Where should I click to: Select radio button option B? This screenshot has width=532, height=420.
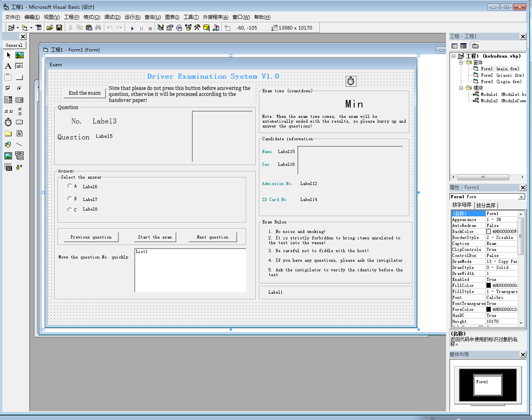click(x=70, y=199)
